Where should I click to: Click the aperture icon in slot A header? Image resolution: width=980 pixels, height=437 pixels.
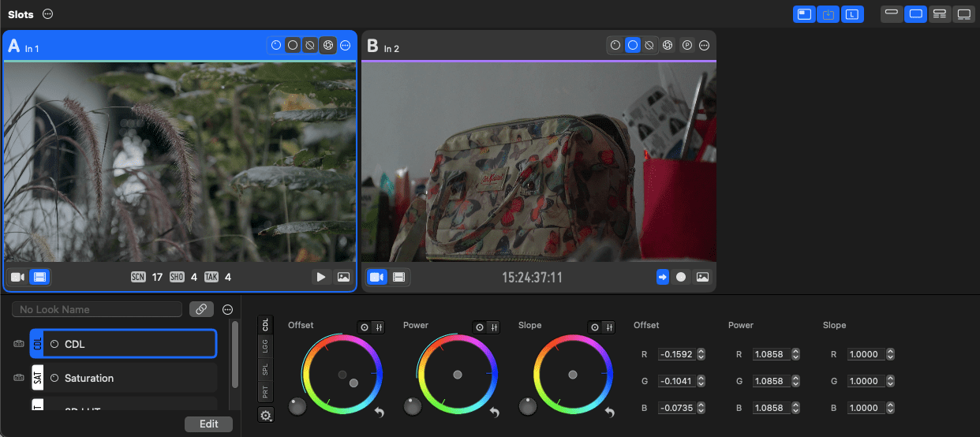[328, 46]
